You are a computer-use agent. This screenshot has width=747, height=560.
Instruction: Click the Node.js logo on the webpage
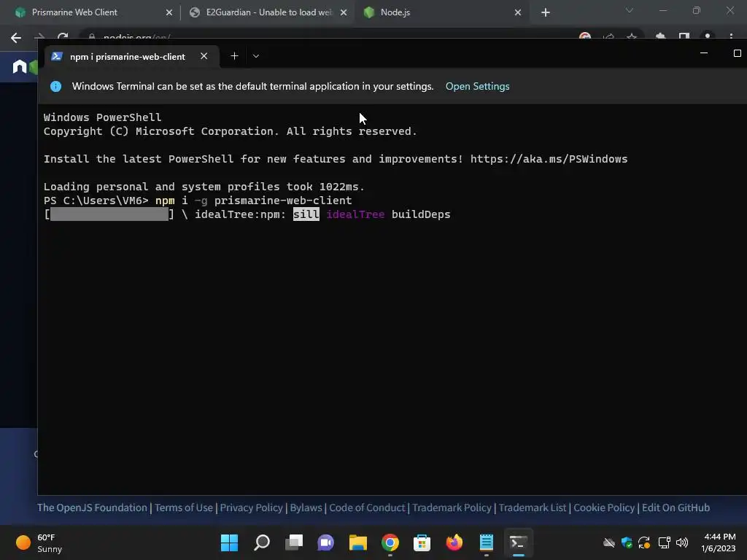[25, 66]
